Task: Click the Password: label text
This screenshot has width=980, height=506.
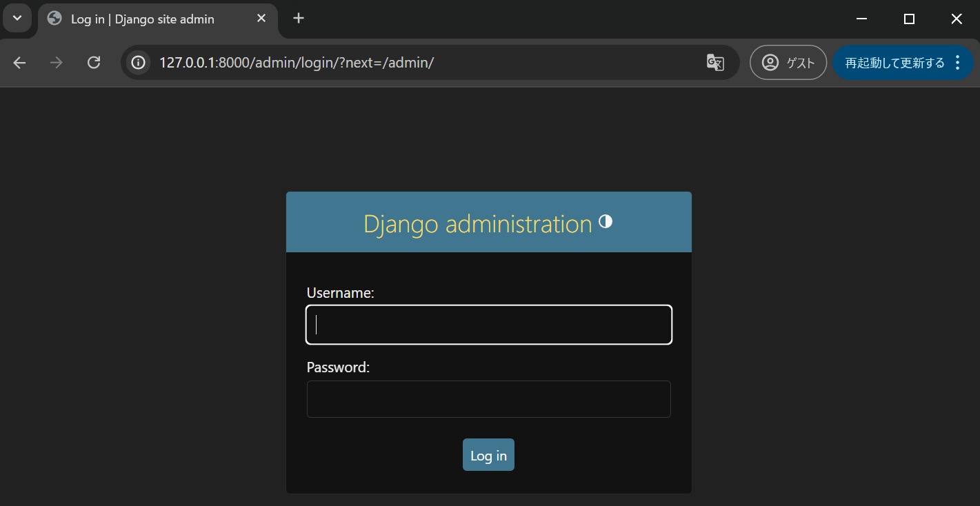Action: (x=339, y=367)
